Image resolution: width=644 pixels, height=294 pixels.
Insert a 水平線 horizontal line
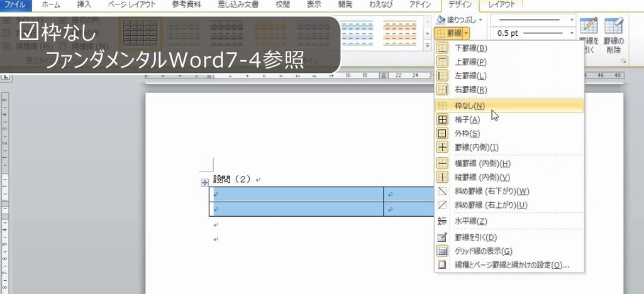509,221
